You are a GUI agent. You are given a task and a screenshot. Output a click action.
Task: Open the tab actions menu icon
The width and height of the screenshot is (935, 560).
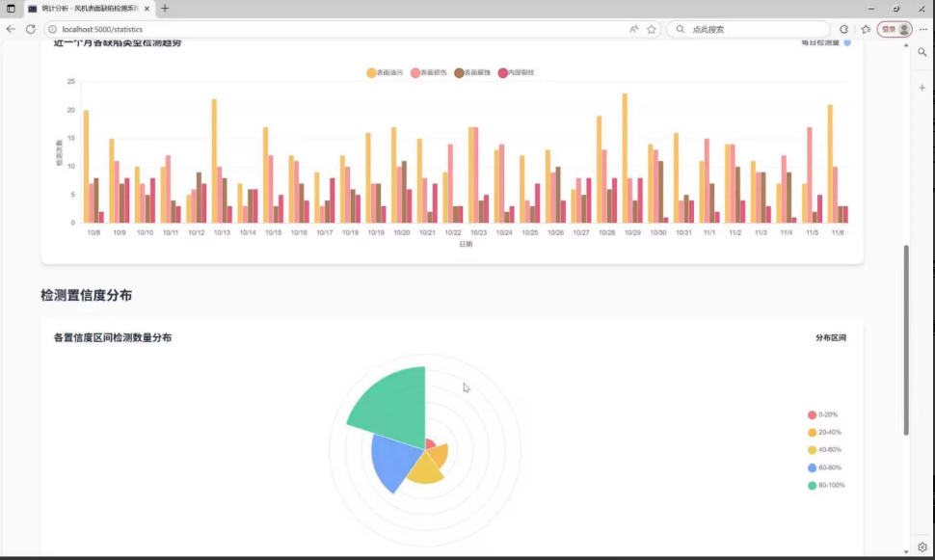tap(11, 9)
